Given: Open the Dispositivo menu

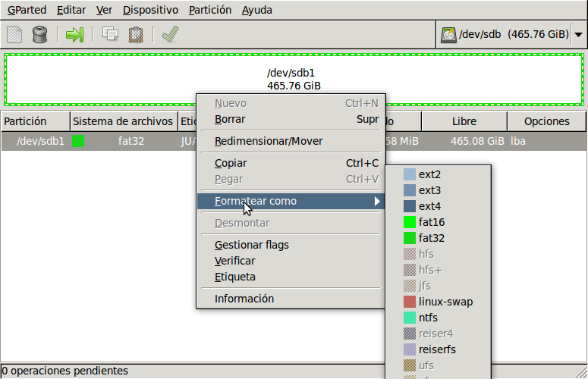Looking at the screenshot, I should click(150, 10).
